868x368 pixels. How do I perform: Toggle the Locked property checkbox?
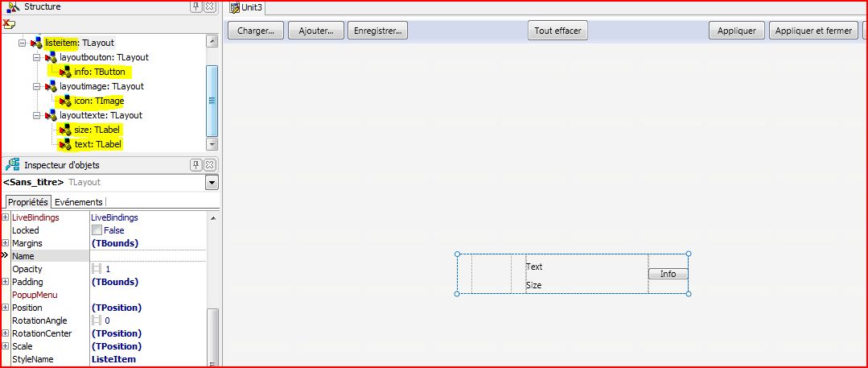[97, 230]
